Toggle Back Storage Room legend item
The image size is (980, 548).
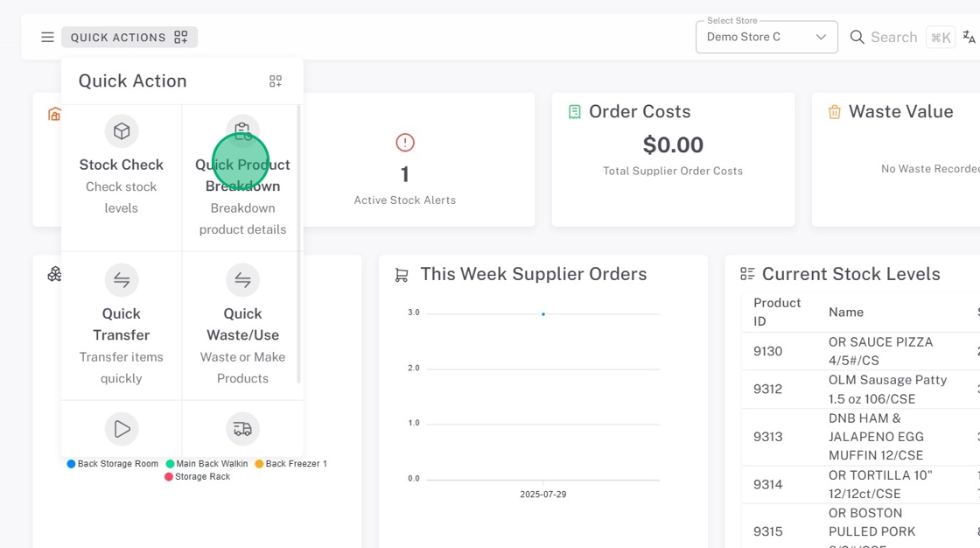point(113,464)
